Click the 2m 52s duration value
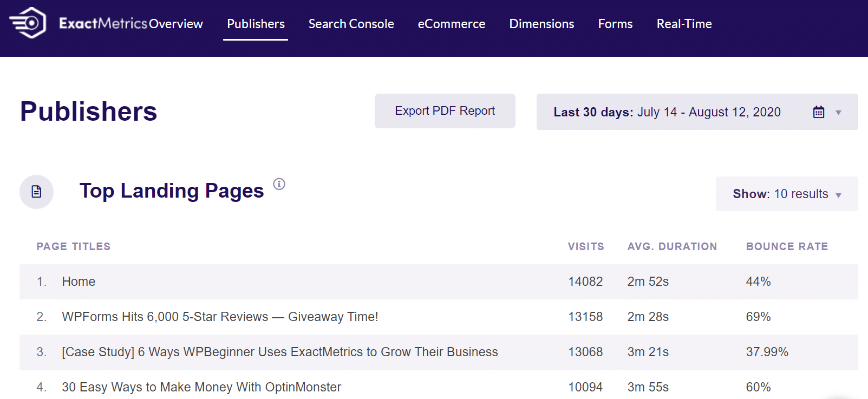The height and width of the screenshot is (399, 868). [x=648, y=282]
